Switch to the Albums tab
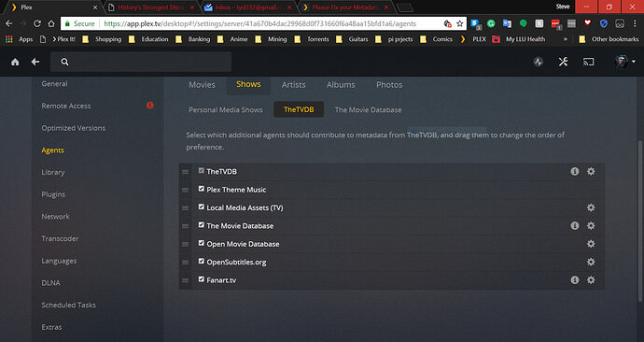 coord(341,85)
